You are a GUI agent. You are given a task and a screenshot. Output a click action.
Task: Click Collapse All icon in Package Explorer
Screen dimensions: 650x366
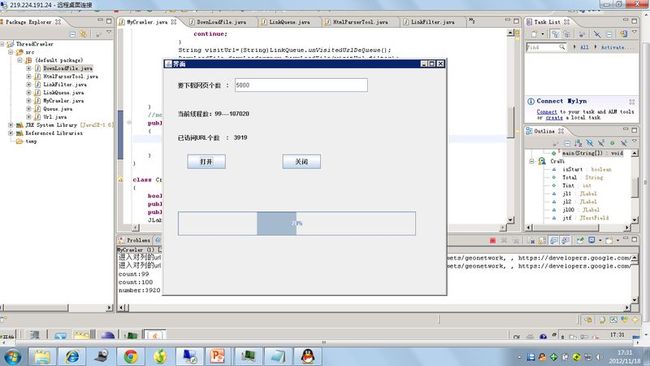72,34
